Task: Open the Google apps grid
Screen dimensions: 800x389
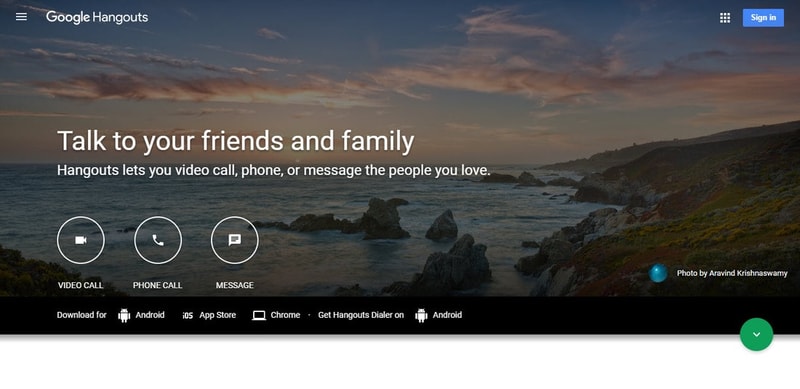Action: pos(725,18)
